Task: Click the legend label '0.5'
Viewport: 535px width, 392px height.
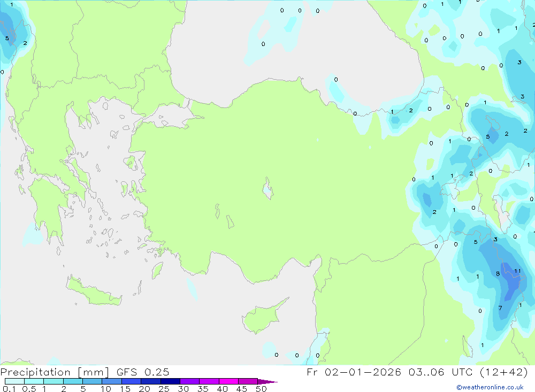Action: point(29,389)
